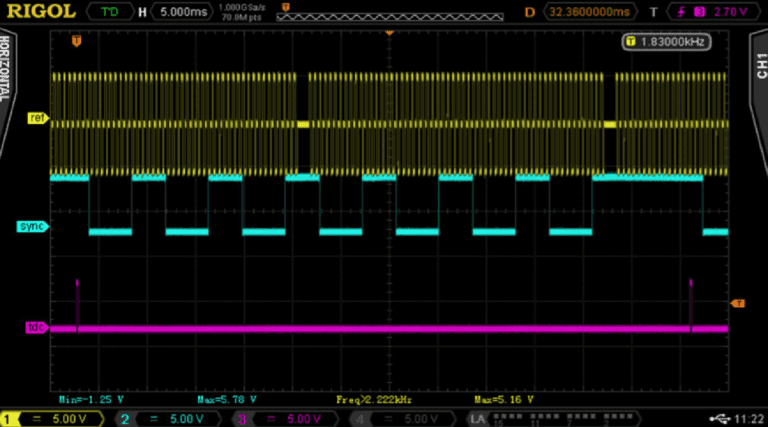Click the rising edge trigger icon
This screenshot has height=427, width=768.
[x=681, y=12]
